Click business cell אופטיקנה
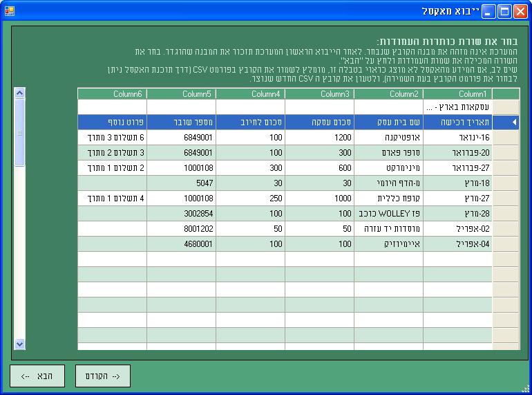The height and width of the screenshot is (395, 532). [388, 138]
